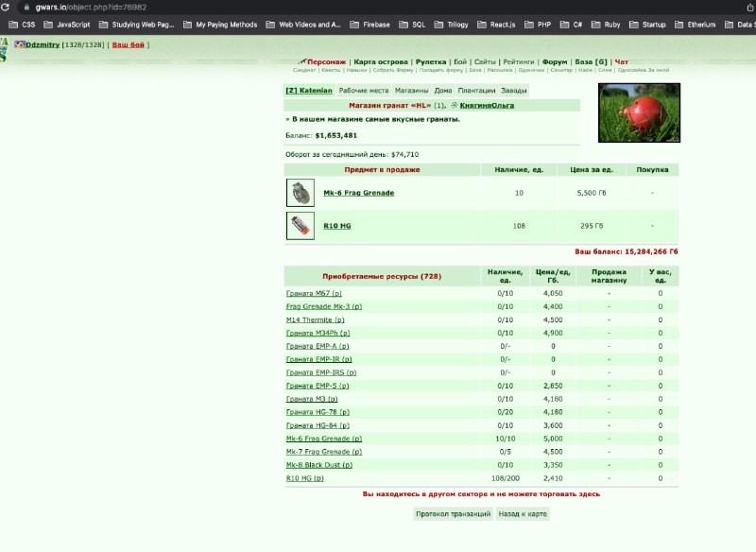The width and height of the screenshot is (756, 552).
Task: Open the Граната EMP-A (р) resource link
Action: tap(318, 346)
